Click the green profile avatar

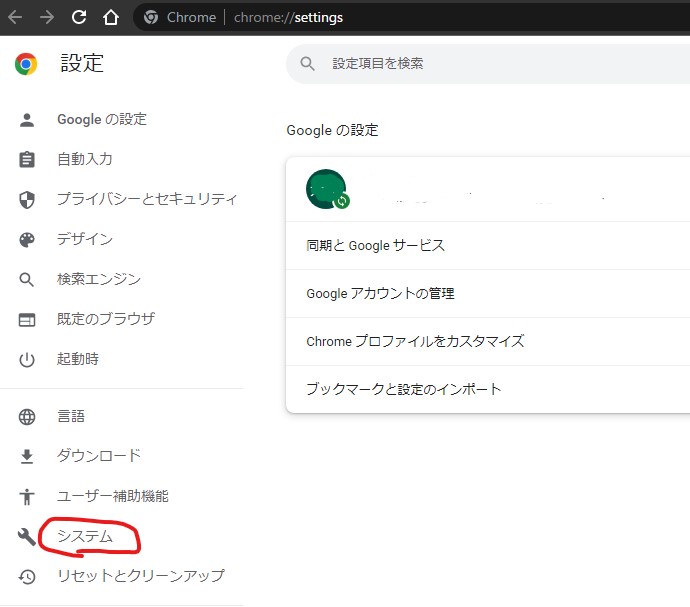[326, 189]
